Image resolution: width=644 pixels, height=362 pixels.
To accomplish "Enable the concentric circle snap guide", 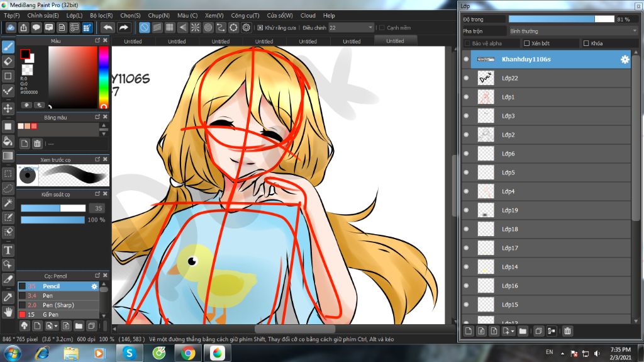I will pos(208,28).
